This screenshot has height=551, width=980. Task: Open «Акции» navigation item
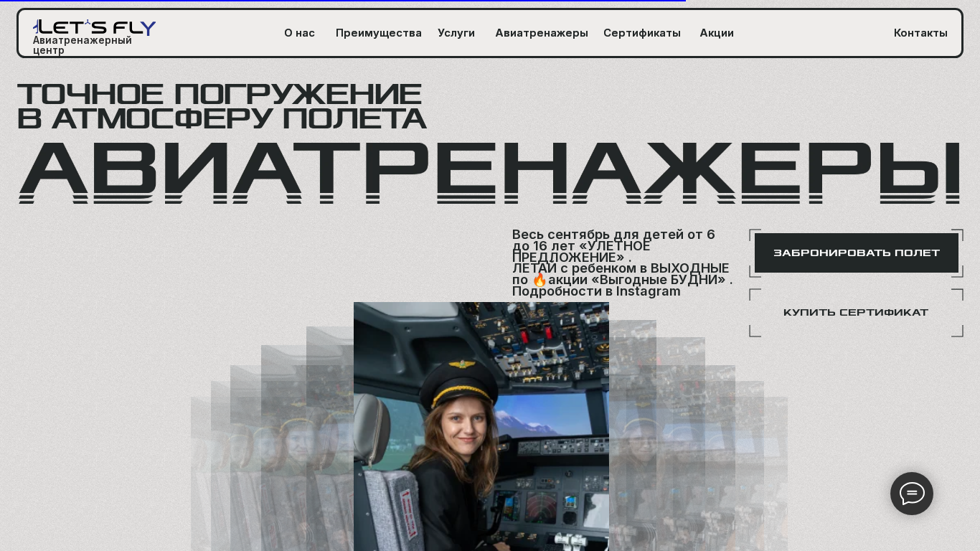click(x=717, y=33)
